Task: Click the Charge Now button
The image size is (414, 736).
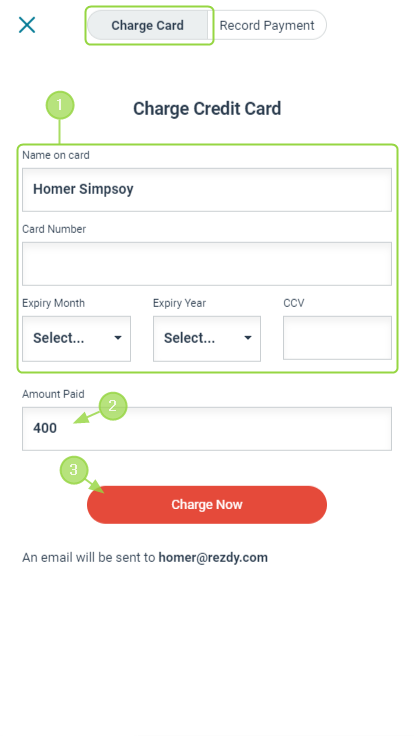Action: point(207,505)
